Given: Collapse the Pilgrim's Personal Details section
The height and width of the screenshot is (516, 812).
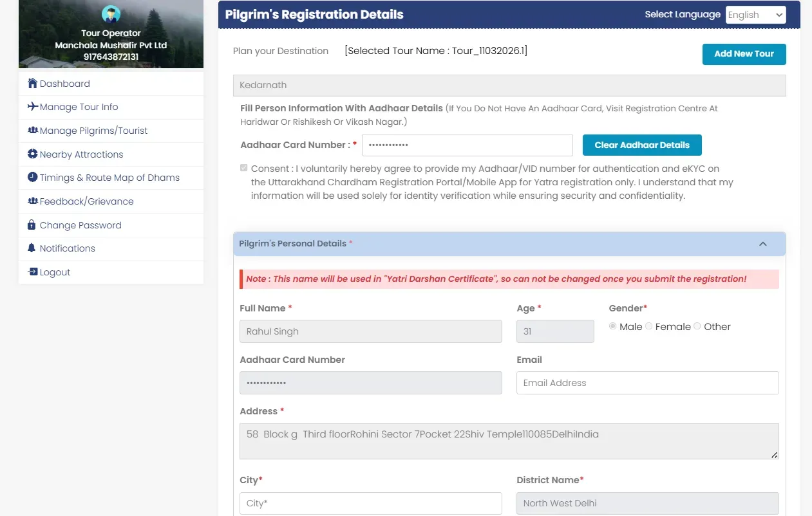Looking at the screenshot, I should tap(762, 244).
